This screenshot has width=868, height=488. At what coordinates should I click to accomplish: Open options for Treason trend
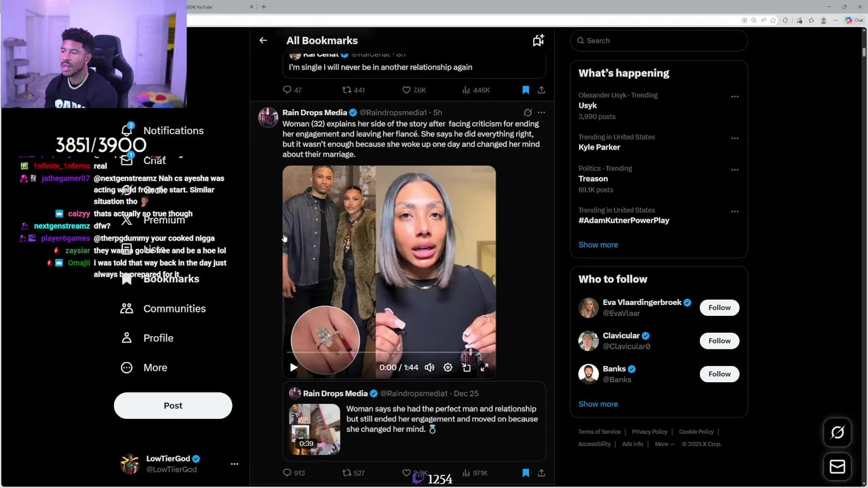[734, 169]
